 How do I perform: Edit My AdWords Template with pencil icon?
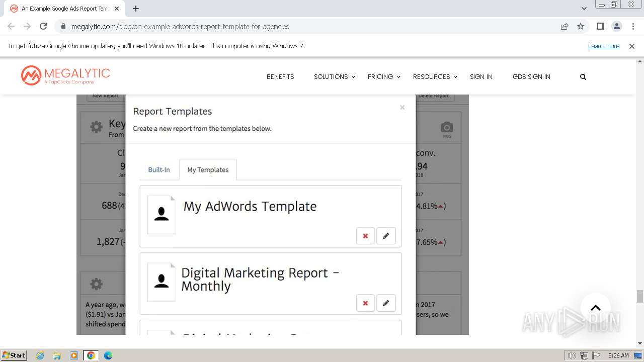click(x=386, y=236)
